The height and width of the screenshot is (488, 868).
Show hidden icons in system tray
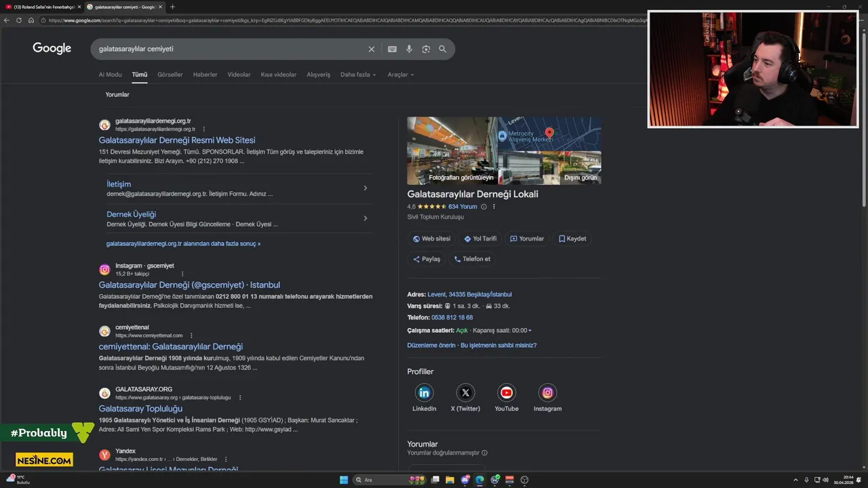point(795,480)
